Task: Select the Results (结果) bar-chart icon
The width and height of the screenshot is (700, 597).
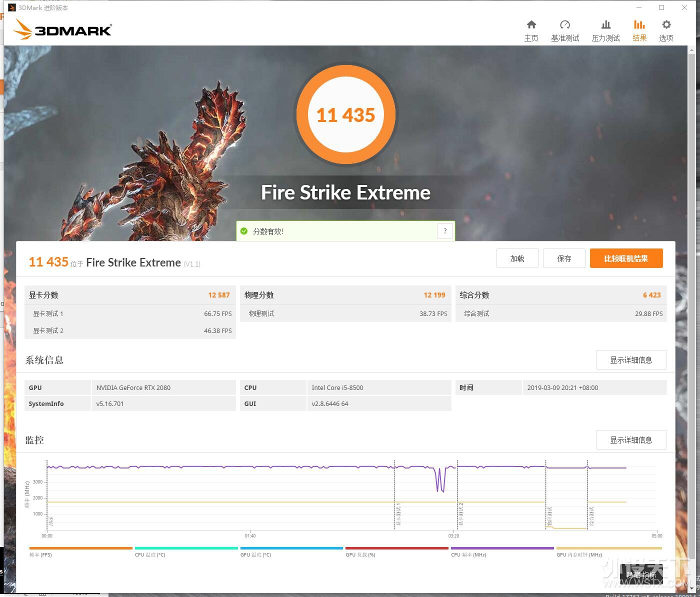Action: coord(639,24)
